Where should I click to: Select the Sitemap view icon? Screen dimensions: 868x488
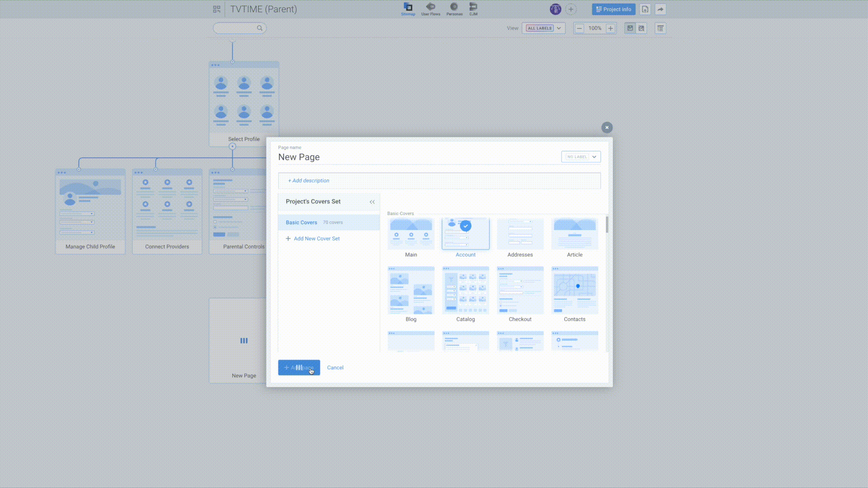pos(408,9)
